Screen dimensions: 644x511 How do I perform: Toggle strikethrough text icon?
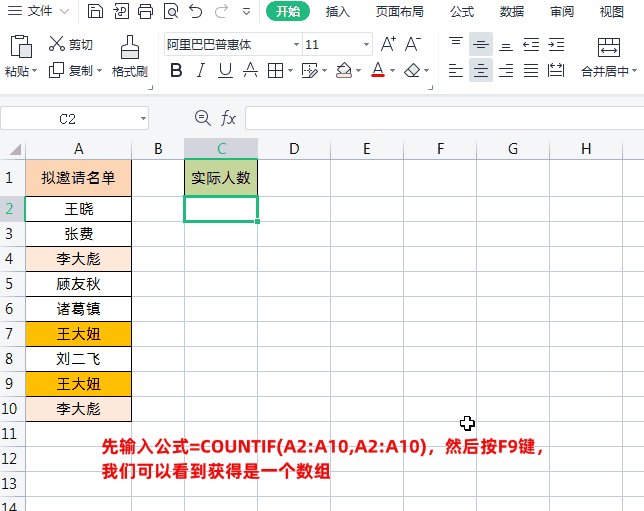click(x=250, y=71)
